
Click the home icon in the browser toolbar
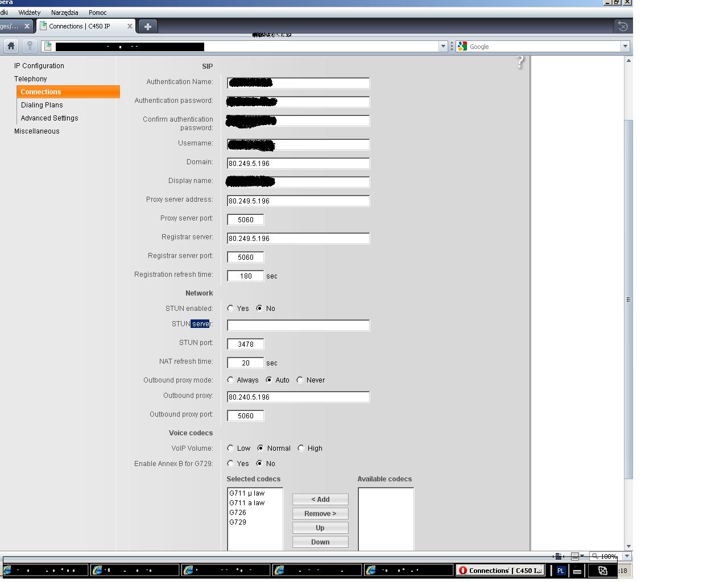click(10, 46)
